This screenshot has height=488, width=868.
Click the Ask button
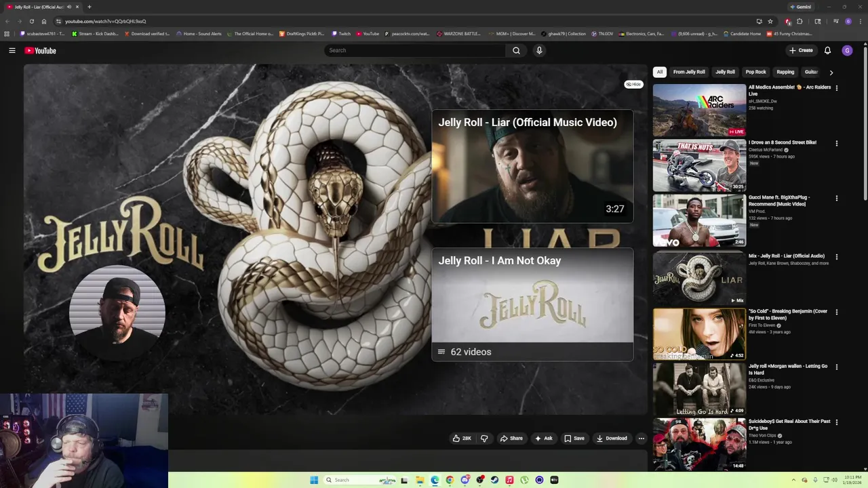coord(543,439)
